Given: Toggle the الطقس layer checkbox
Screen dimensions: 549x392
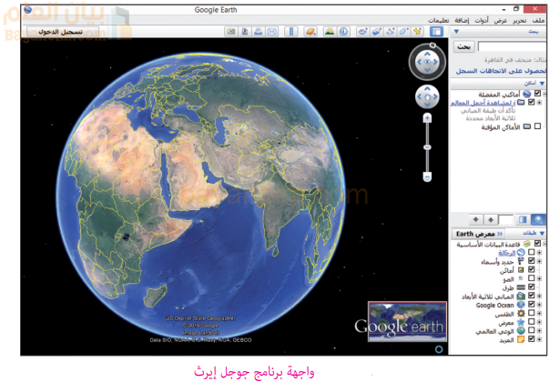Looking at the screenshot, I should point(531,314).
